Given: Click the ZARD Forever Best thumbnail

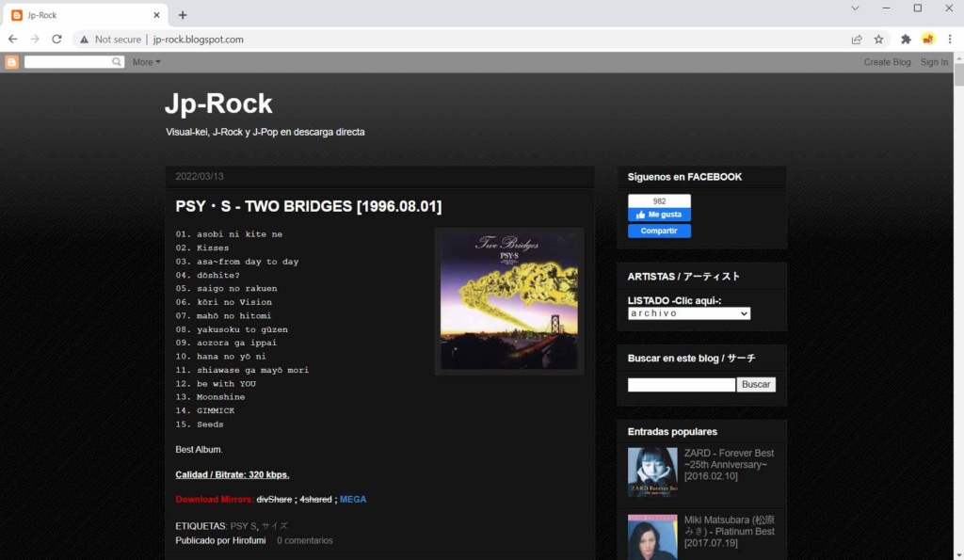Looking at the screenshot, I should pos(652,472).
